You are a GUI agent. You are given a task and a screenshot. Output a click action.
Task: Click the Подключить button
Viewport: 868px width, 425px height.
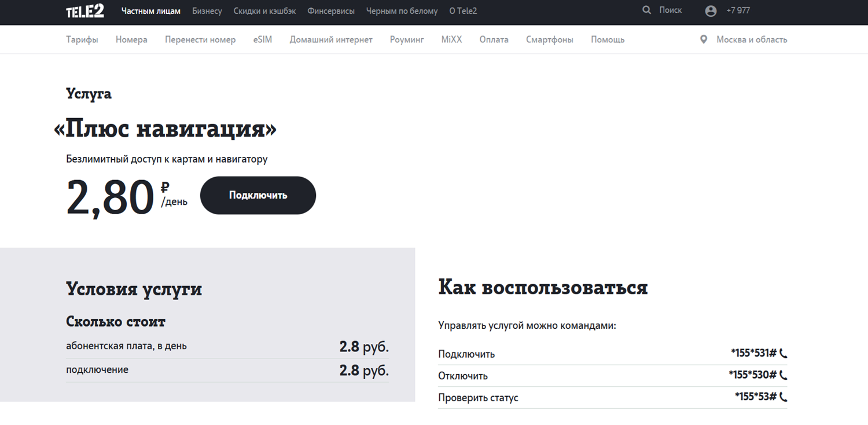pyautogui.click(x=258, y=195)
